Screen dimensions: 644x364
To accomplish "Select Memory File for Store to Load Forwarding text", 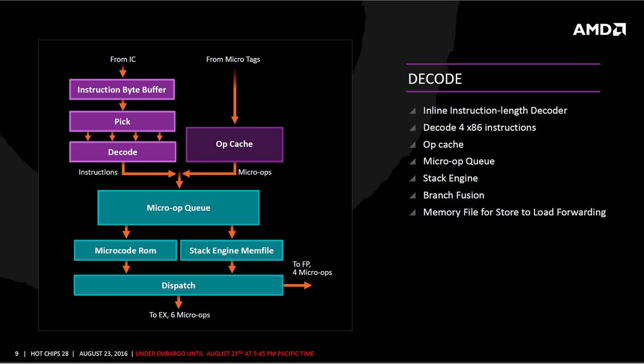I will (x=514, y=212).
